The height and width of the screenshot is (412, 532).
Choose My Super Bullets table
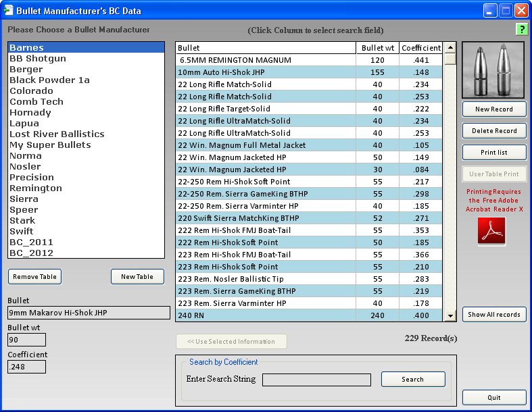coord(86,145)
